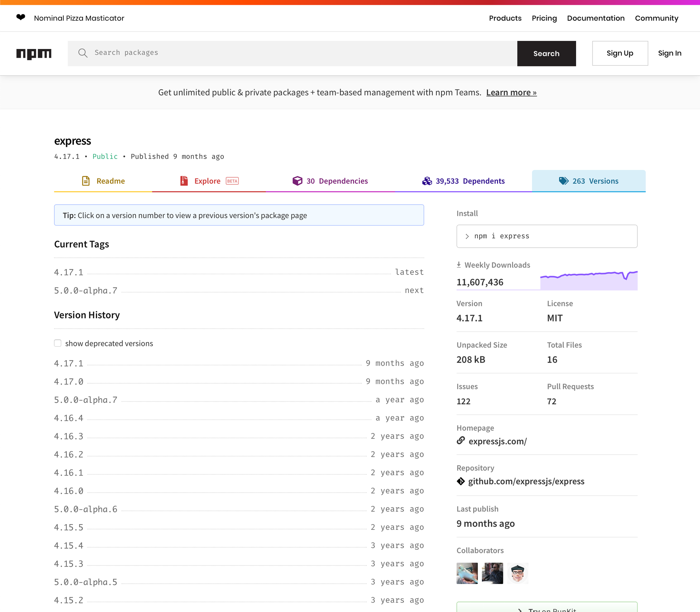The image size is (700, 612).
Task: Open the Readme tab
Action: [103, 181]
